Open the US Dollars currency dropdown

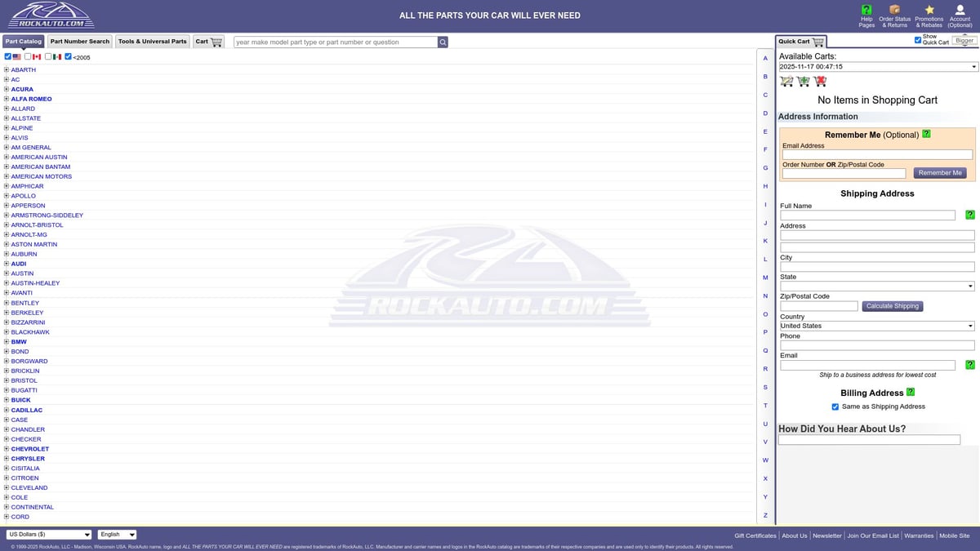(x=49, y=535)
